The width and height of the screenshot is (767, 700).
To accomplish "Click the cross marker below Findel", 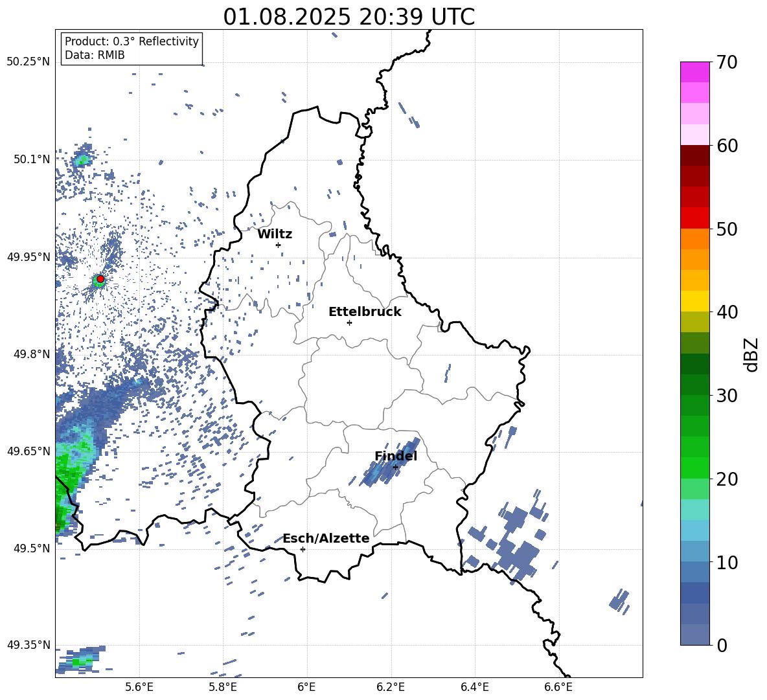I will pos(395,468).
